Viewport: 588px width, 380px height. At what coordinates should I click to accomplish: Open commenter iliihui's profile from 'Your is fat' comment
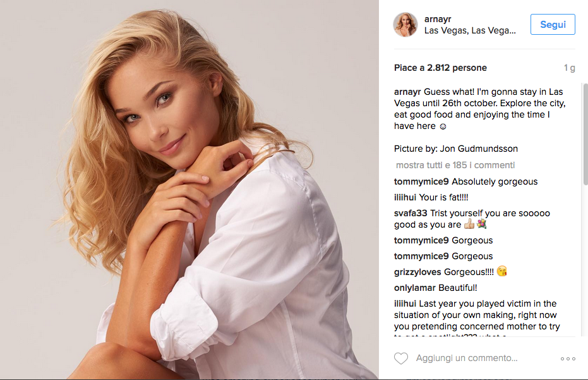coord(405,197)
